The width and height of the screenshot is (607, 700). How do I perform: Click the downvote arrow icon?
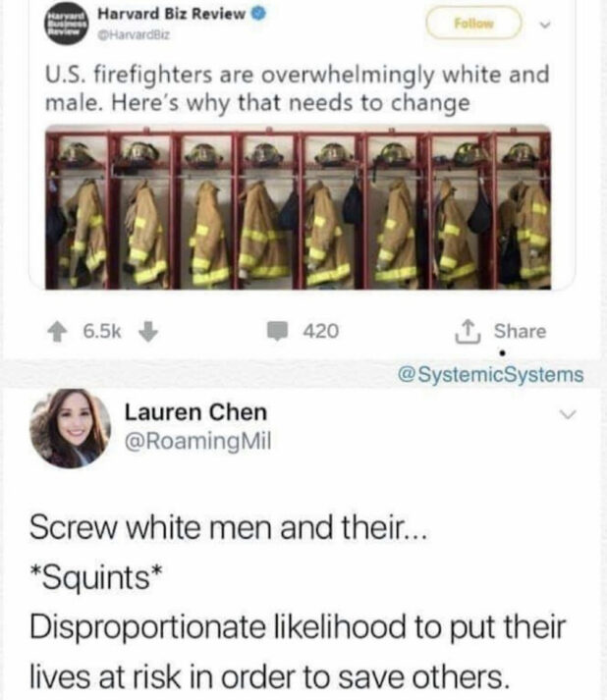[x=148, y=332]
